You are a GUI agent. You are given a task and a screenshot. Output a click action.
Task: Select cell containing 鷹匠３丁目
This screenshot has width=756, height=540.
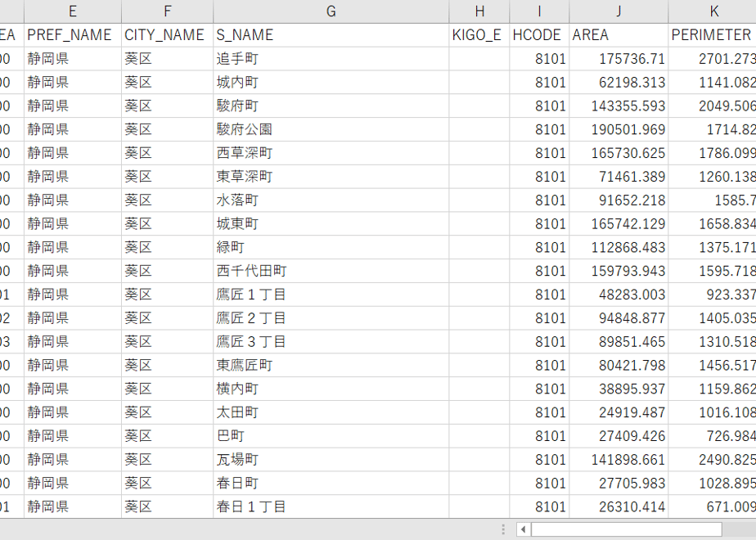click(x=331, y=342)
